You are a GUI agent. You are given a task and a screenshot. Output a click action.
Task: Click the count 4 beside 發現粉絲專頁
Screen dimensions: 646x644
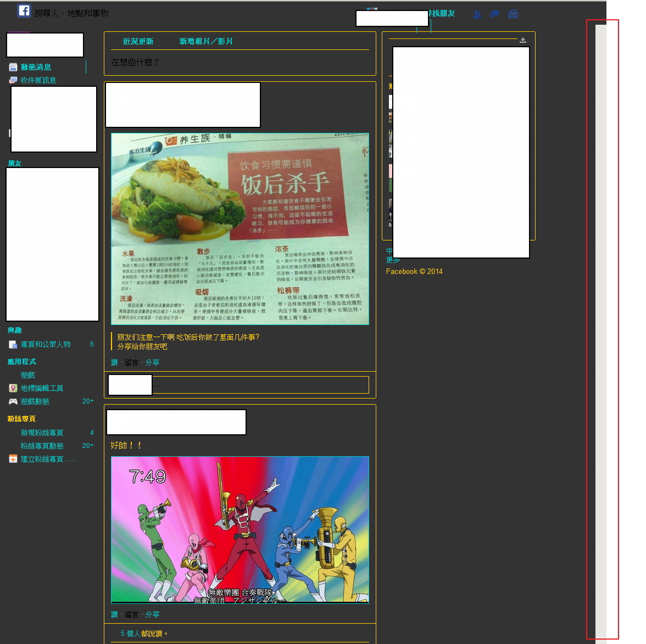[92, 433]
